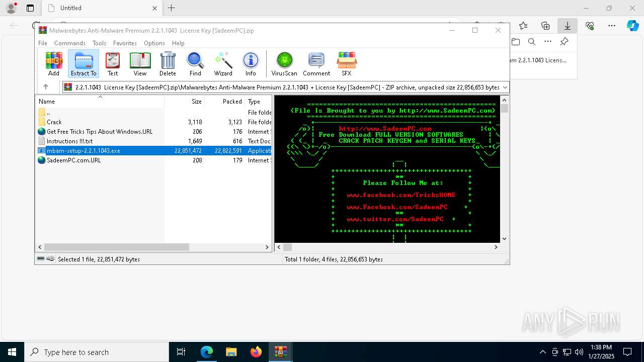Viewport: 644px width, 362px height.
Task: Open a new Edge tab
Action: pyautogui.click(x=172, y=8)
